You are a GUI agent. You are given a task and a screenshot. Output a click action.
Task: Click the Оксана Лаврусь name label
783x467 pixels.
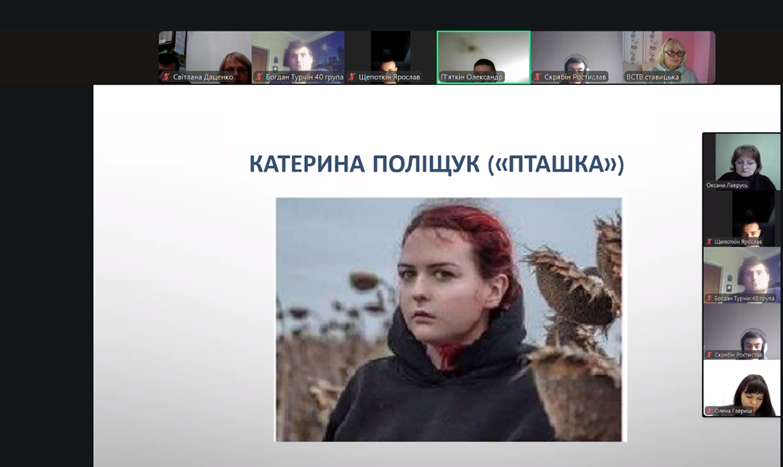[727, 185]
